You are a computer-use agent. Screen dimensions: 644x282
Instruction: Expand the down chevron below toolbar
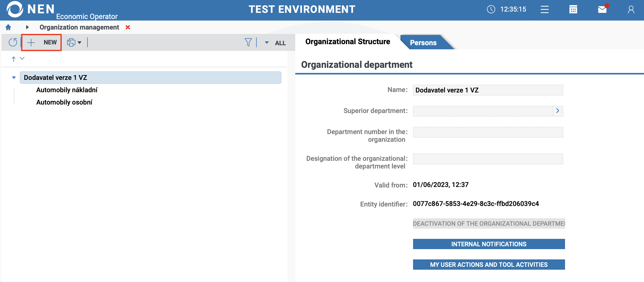tap(22, 58)
